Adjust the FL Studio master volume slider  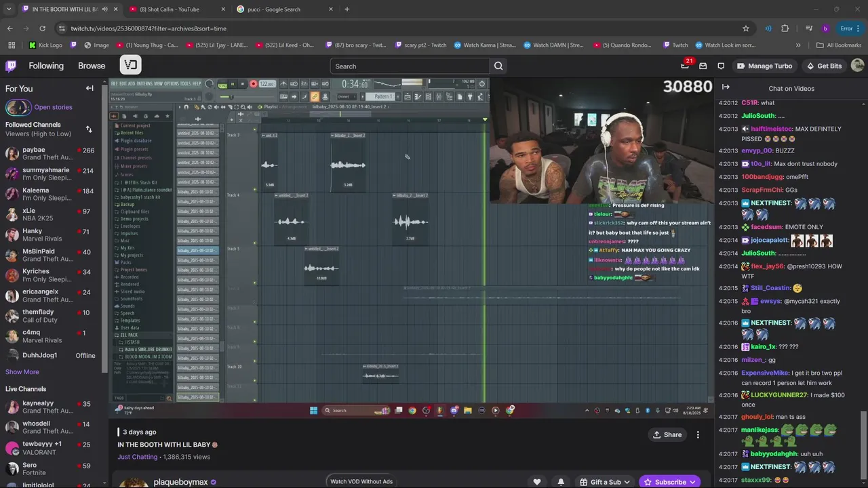[247, 96]
